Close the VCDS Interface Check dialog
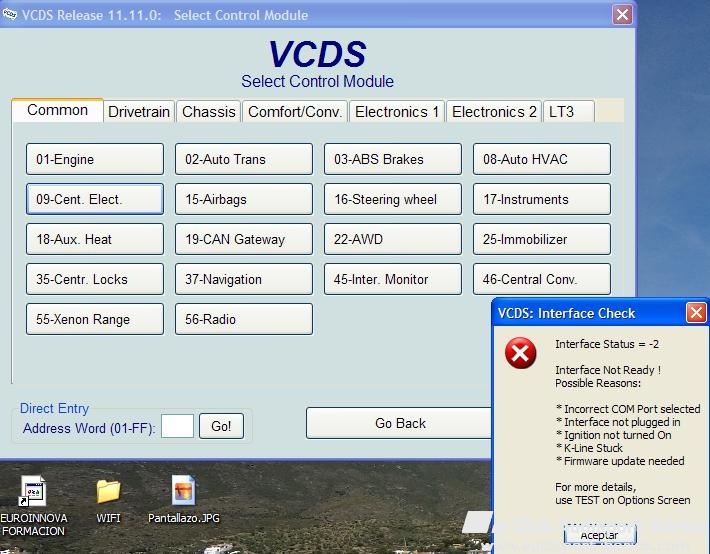 pyautogui.click(x=696, y=313)
